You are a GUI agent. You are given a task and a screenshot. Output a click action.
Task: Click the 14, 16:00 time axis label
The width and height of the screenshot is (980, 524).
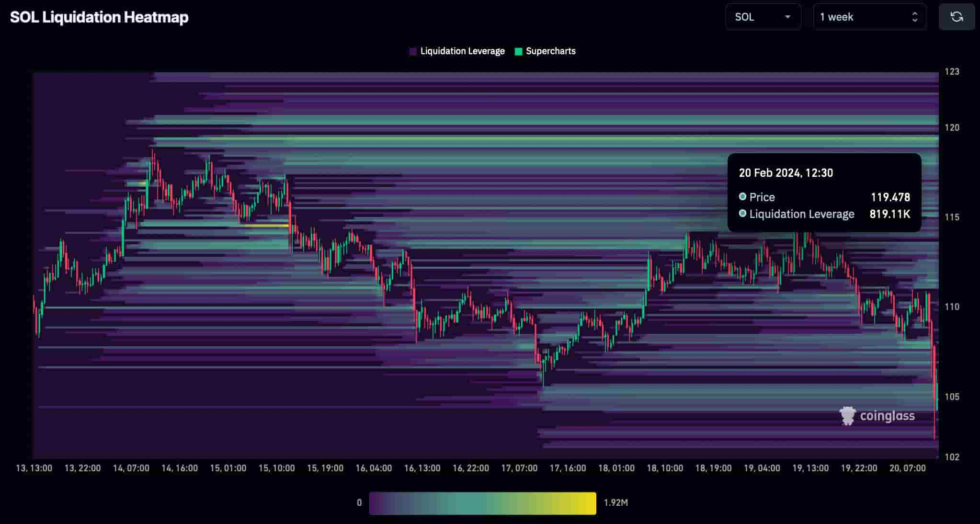[x=180, y=468]
